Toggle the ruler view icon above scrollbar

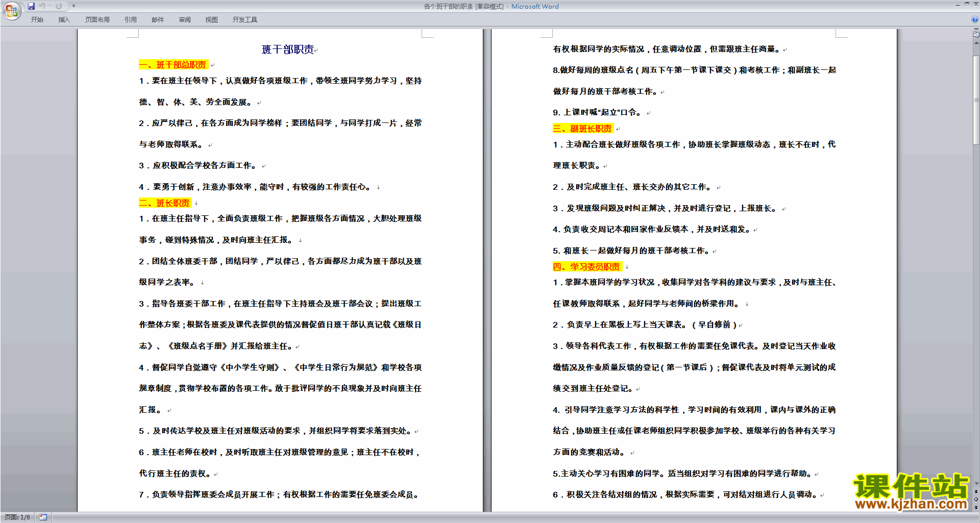click(x=976, y=35)
